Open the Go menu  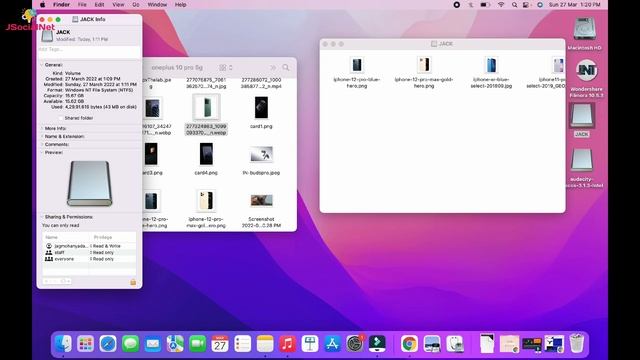[136, 5]
